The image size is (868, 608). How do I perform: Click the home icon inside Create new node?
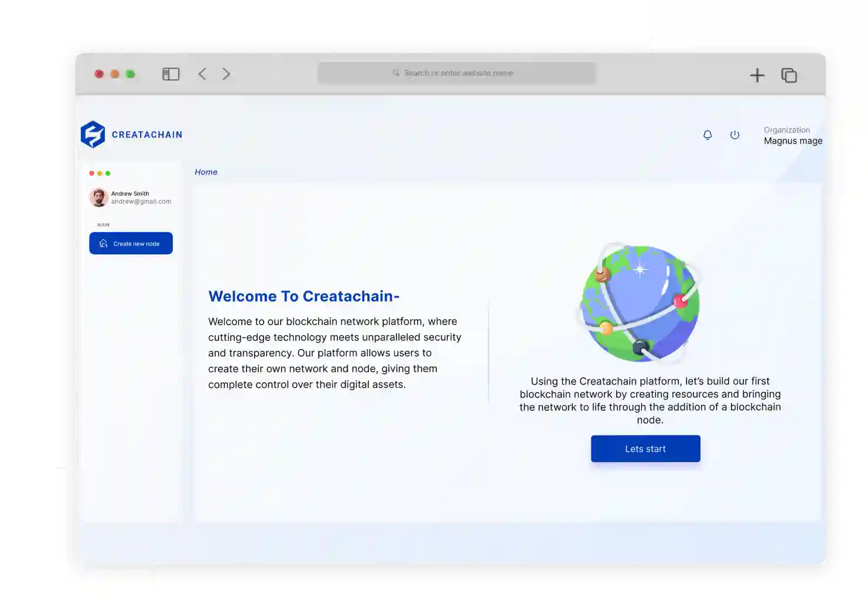pyautogui.click(x=104, y=243)
